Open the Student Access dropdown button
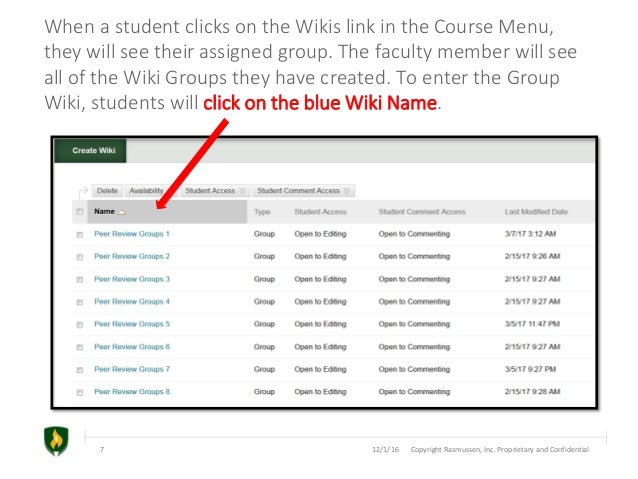Image resolution: width=638 pixels, height=479 pixels. pyautogui.click(x=215, y=191)
